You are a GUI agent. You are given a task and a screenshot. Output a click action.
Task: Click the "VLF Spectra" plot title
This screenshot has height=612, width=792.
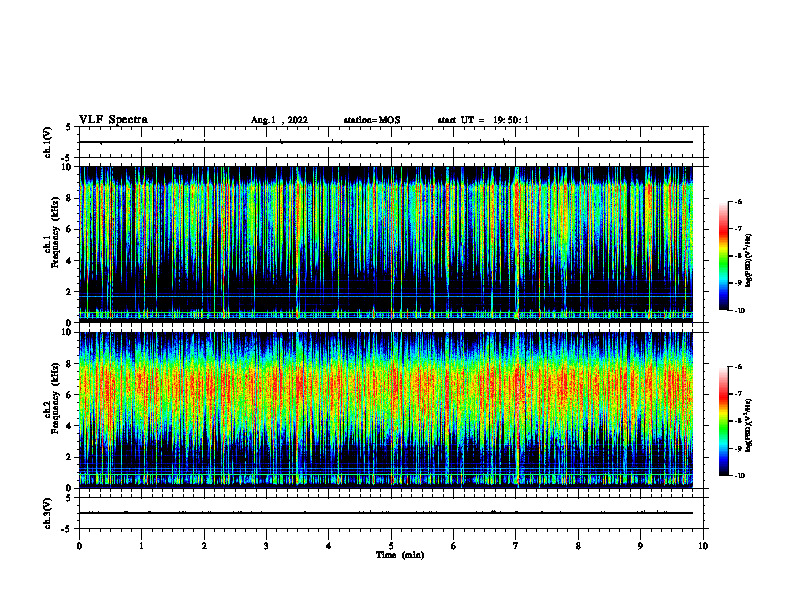(x=114, y=120)
